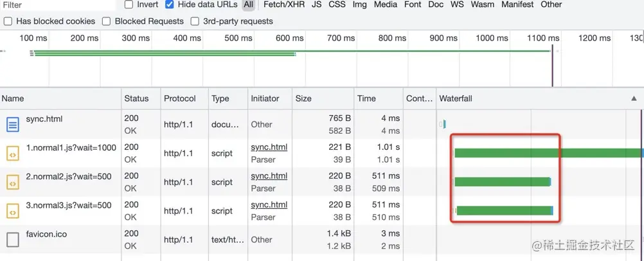Click the 1.normal1.js script file icon

pyautogui.click(x=13, y=153)
